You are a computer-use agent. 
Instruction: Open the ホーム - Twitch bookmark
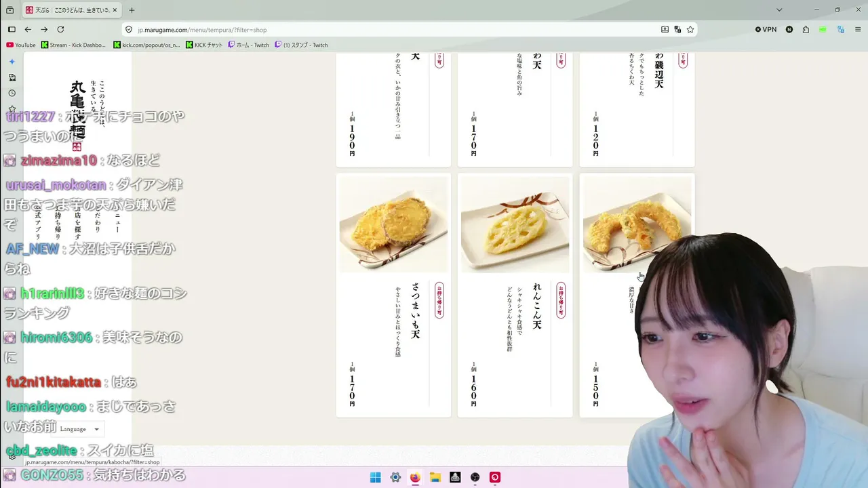[x=249, y=45]
